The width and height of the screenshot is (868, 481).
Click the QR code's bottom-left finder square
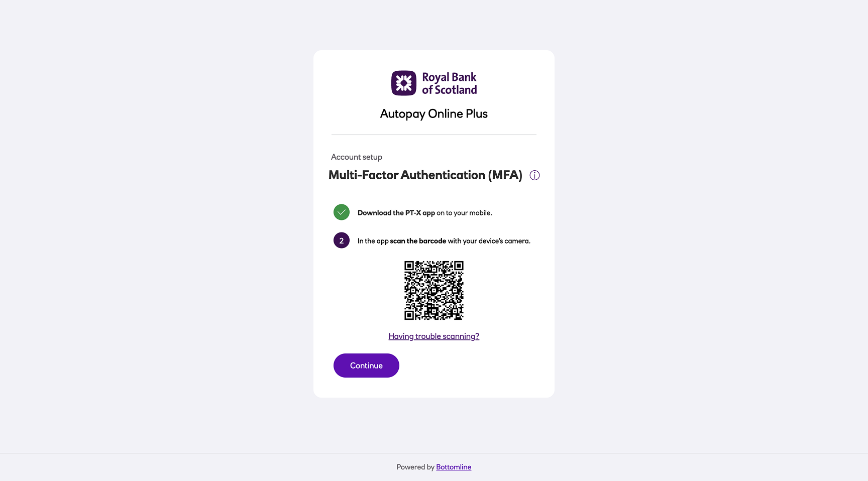[409, 315]
